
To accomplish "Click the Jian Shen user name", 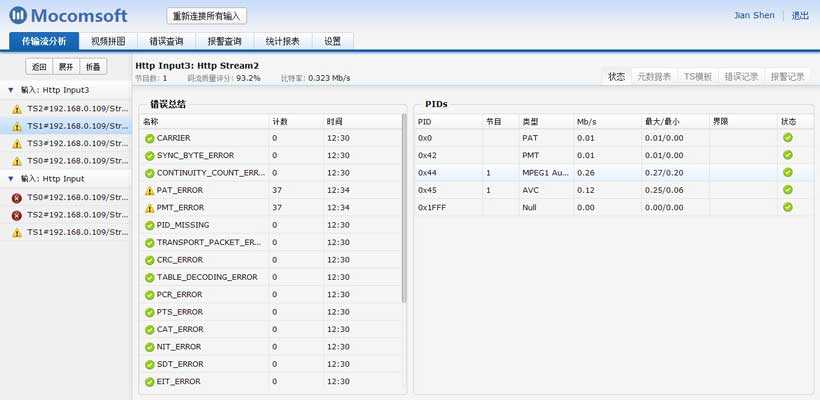I will coord(754,16).
